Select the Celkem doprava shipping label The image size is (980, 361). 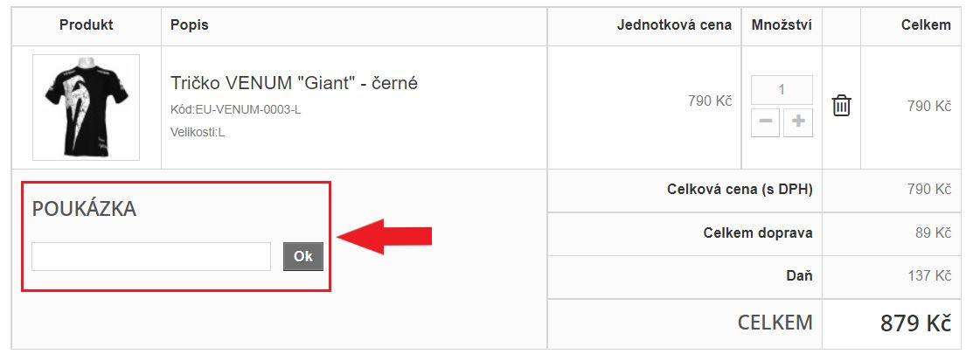pyautogui.click(x=758, y=233)
